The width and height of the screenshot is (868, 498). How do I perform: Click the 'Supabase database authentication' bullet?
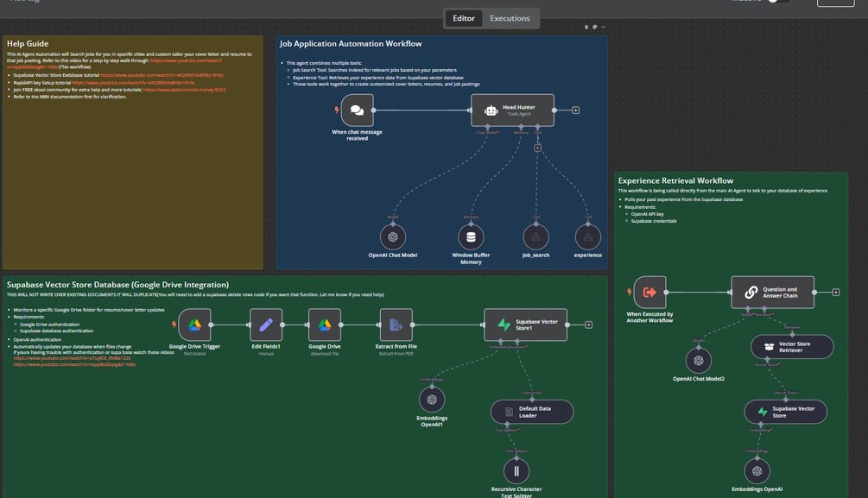click(x=56, y=331)
